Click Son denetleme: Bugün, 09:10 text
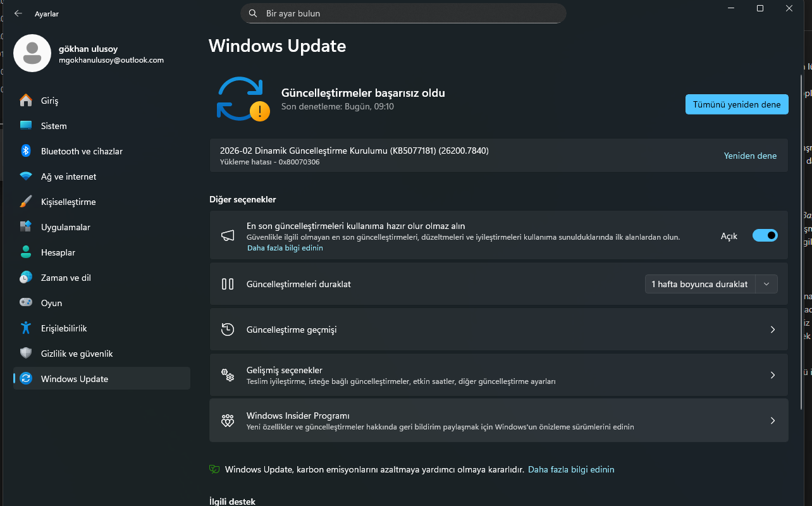The height and width of the screenshot is (506, 812). coord(338,106)
